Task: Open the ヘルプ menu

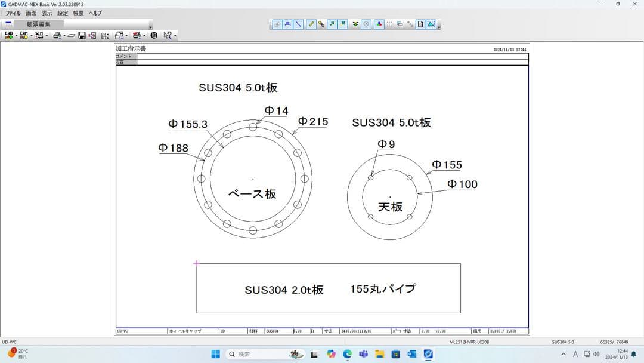Action: click(x=95, y=13)
